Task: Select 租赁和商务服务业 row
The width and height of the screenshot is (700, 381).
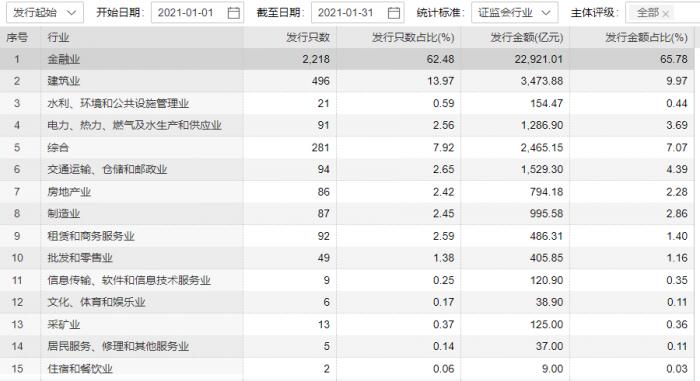Action: 347,236
